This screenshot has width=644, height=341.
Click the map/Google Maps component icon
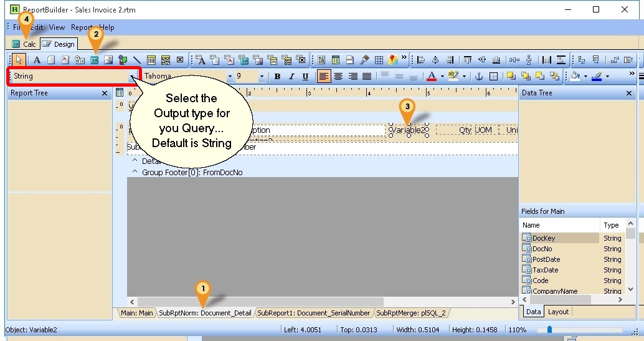(392, 60)
